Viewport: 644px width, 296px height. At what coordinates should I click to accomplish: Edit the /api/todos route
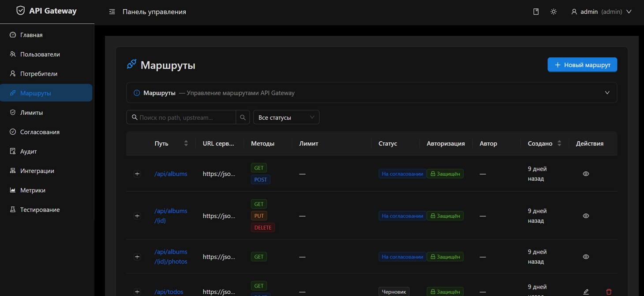tap(586, 291)
